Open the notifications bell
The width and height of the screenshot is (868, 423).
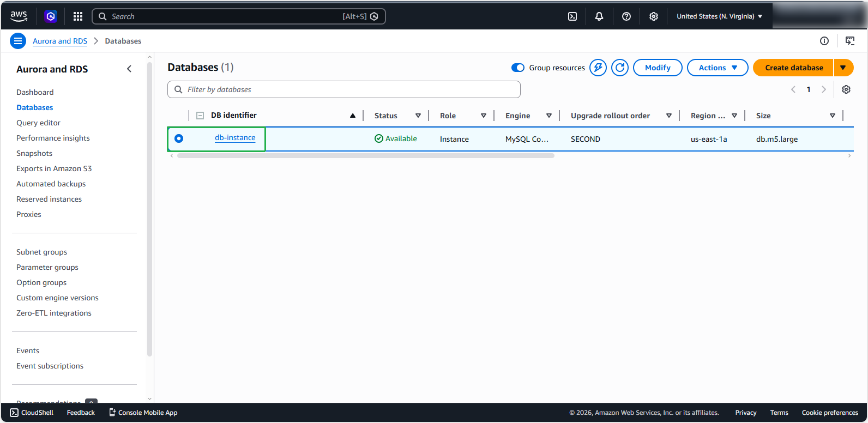pos(599,16)
